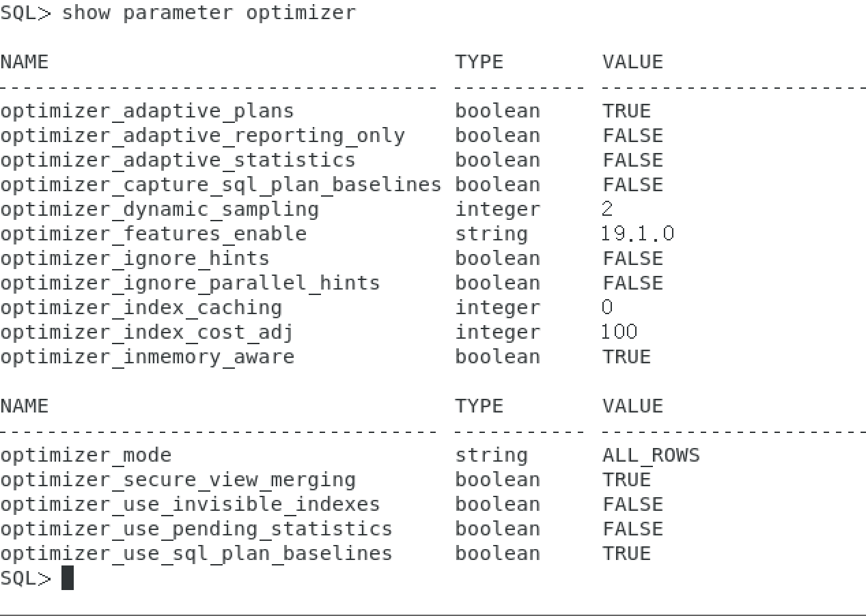
Task: Click the 19.1.0 version value
Action: [x=638, y=234]
